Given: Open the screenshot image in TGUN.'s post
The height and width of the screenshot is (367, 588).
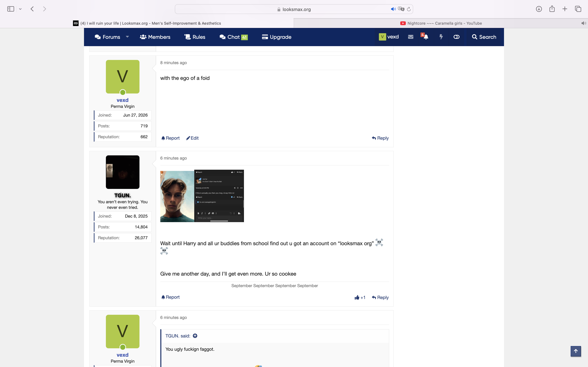Looking at the screenshot, I should (x=202, y=196).
